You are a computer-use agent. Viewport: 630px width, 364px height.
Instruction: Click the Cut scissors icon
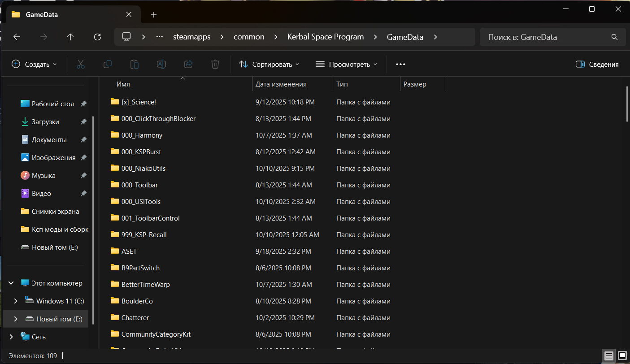point(81,64)
